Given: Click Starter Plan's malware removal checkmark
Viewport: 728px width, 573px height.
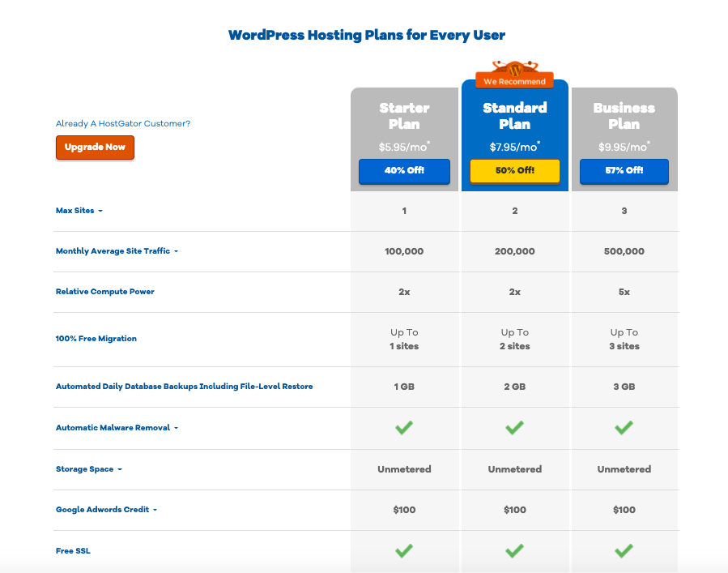Looking at the screenshot, I should click(x=404, y=427).
